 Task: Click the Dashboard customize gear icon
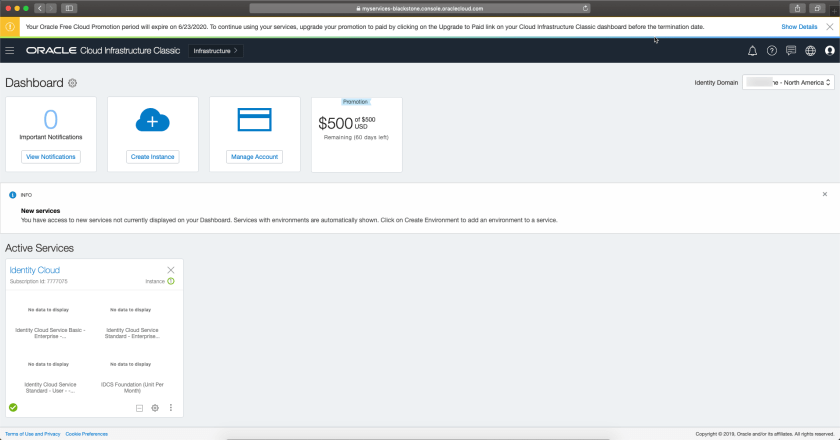(72, 83)
